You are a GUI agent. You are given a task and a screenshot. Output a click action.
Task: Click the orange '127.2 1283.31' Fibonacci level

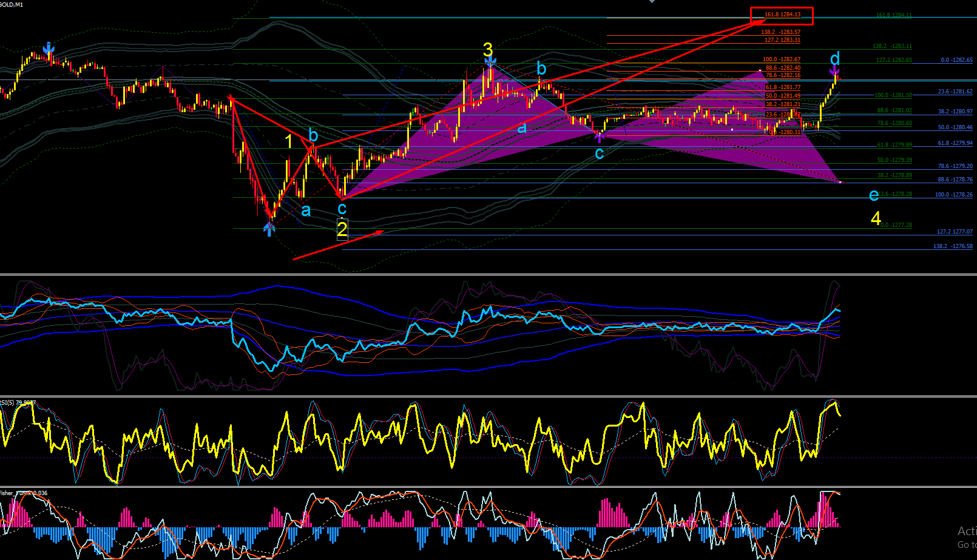pyautogui.click(x=782, y=40)
